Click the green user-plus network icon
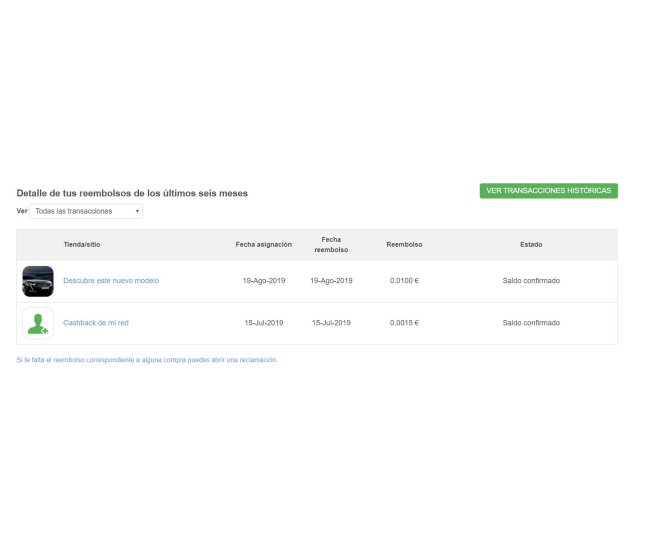The image size is (650, 550). (38, 323)
